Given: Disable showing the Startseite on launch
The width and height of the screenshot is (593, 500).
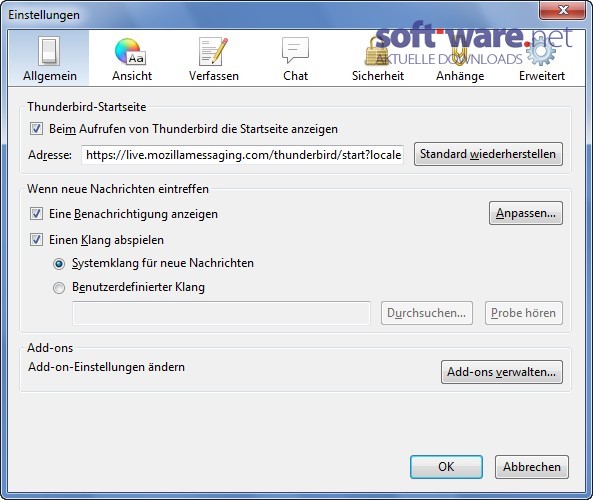Looking at the screenshot, I should (36, 129).
